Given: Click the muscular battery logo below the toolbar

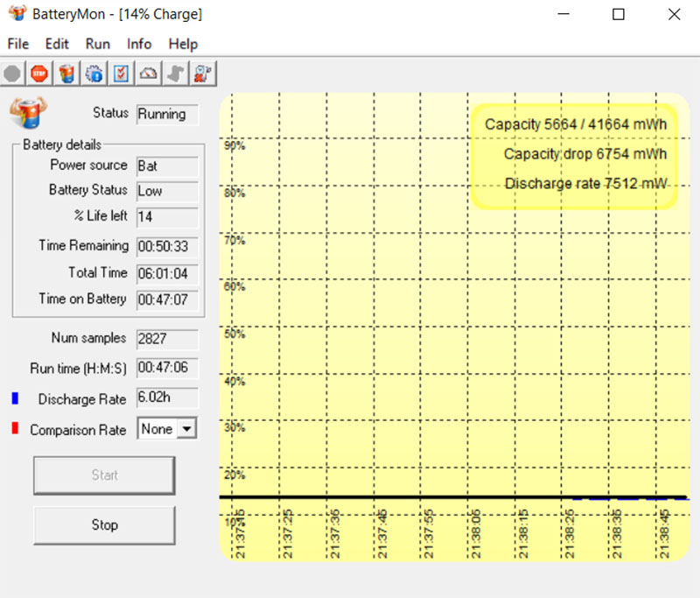Looking at the screenshot, I should click(29, 112).
